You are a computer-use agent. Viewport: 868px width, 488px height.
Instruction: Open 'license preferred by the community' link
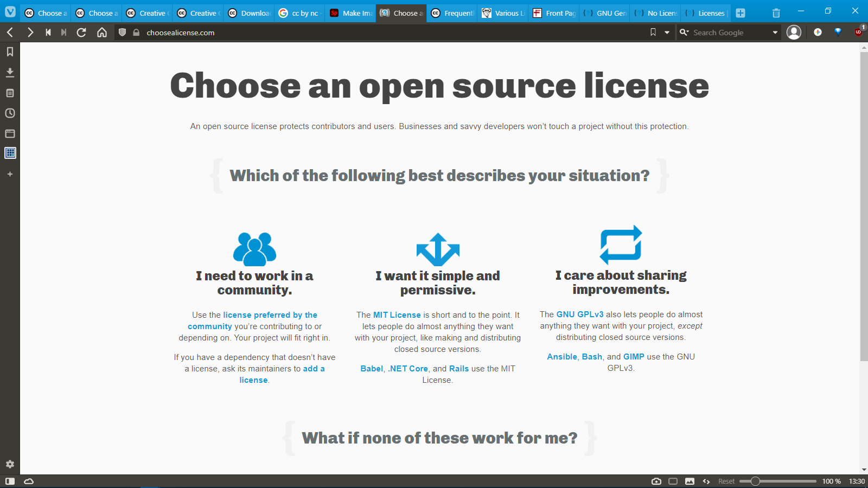tap(253, 320)
